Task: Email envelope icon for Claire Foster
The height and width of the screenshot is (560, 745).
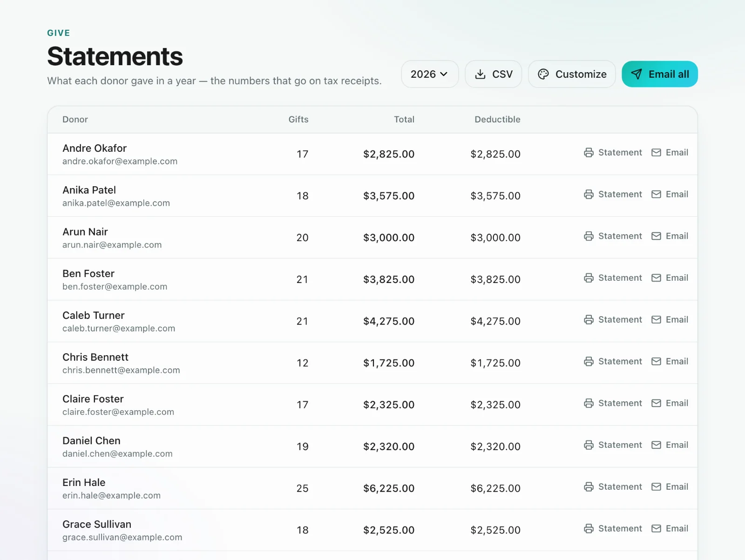Action: point(656,403)
